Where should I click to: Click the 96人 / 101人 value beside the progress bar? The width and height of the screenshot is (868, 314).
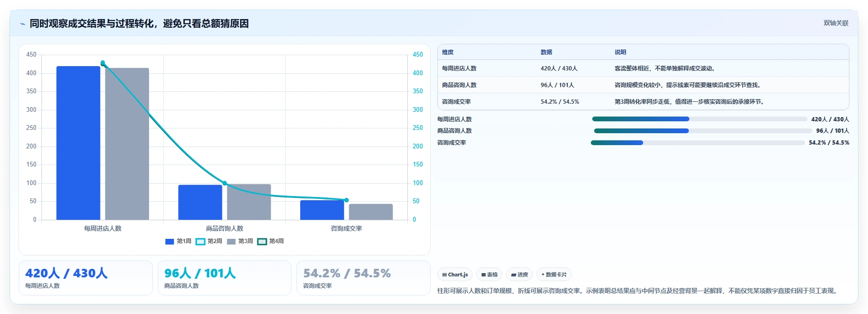(x=832, y=131)
